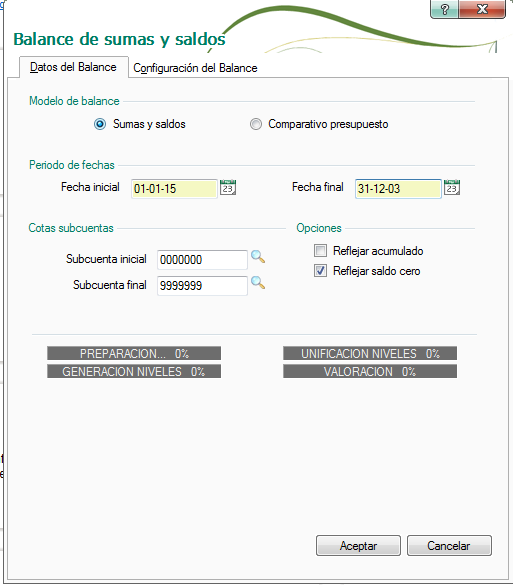Open the Datos del Balance tab
The width and height of the screenshot is (513, 585).
tap(73, 67)
